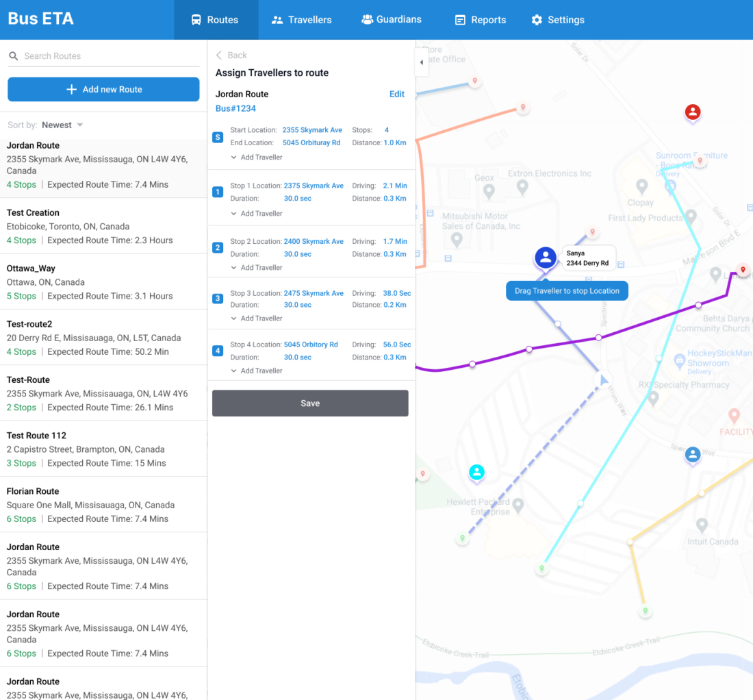Open the Guardians tab
This screenshot has width=753, height=700.
point(392,20)
